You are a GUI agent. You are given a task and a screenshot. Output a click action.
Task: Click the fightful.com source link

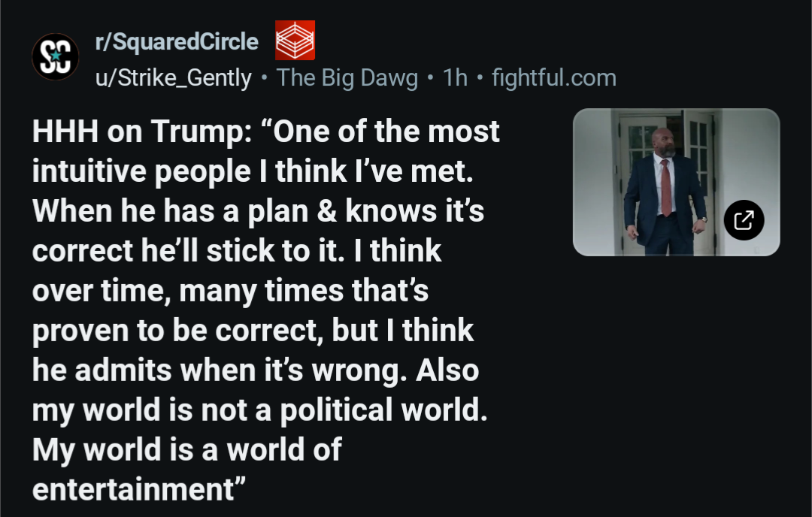[x=553, y=77]
